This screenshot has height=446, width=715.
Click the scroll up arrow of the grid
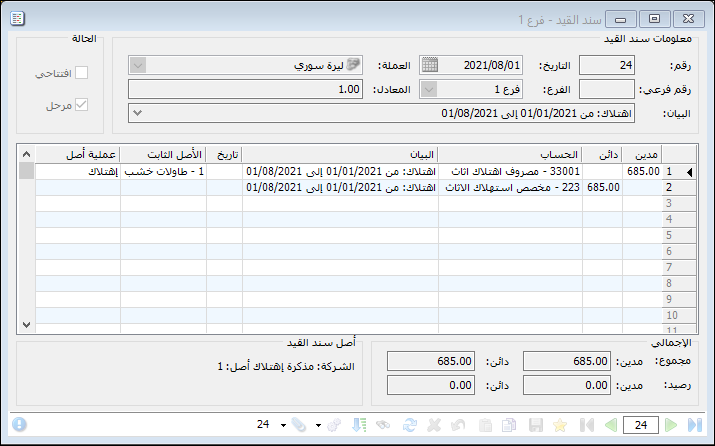coord(26,154)
